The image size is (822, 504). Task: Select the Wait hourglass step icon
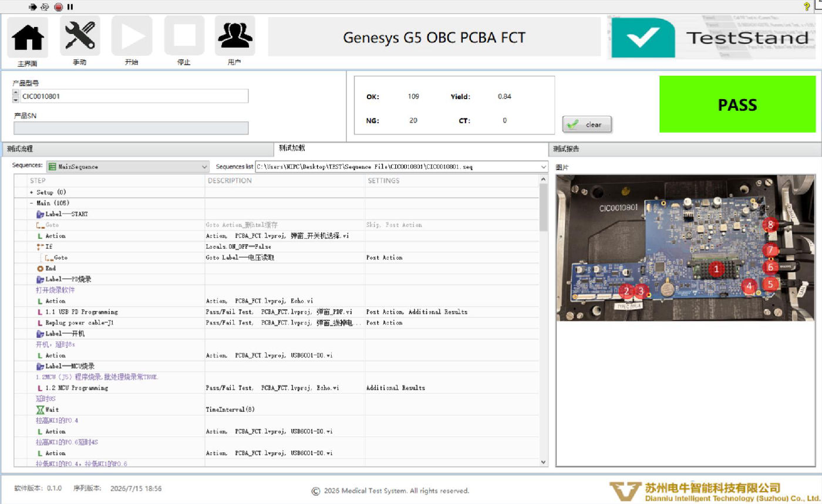(40, 410)
